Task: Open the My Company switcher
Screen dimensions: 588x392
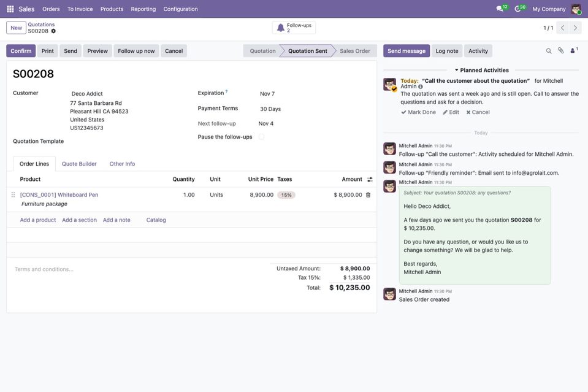Action: 549,9
